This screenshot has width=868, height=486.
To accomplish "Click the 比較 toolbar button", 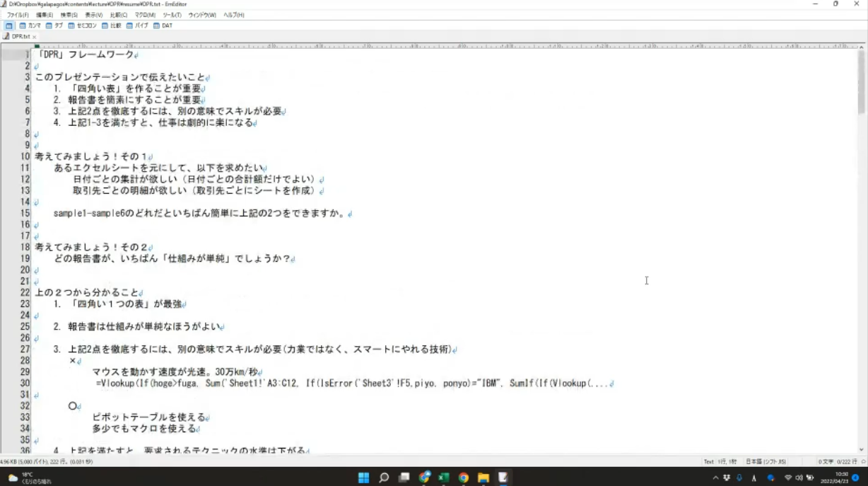I will 112,25.
